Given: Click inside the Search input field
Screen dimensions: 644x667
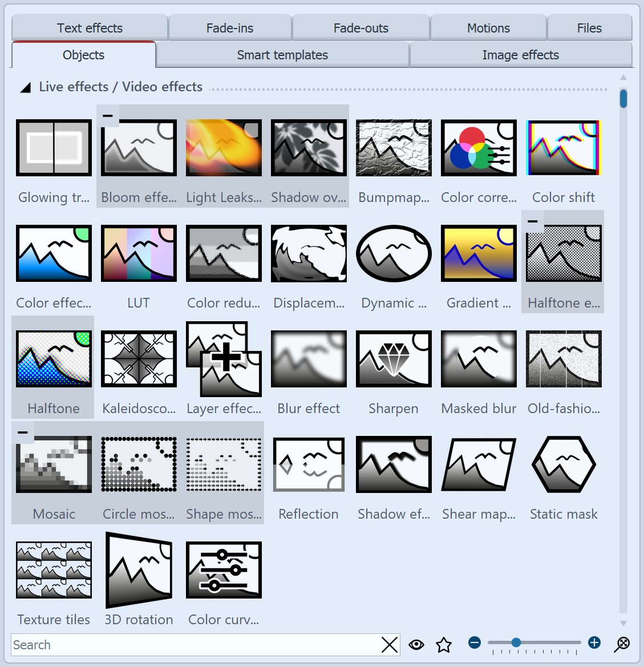Looking at the screenshot, I should tap(171, 645).
